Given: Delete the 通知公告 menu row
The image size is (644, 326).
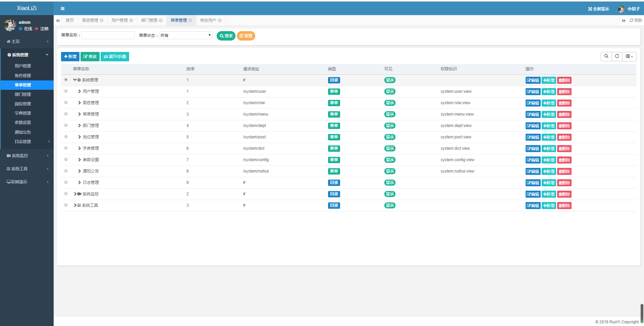Looking at the screenshot, I should click(x=564, y=172).
